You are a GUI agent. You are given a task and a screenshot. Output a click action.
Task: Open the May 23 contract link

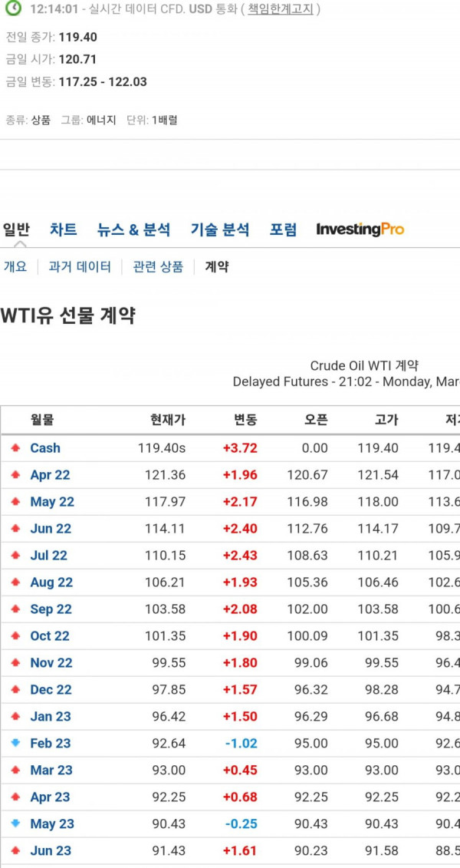coord(52,823)
